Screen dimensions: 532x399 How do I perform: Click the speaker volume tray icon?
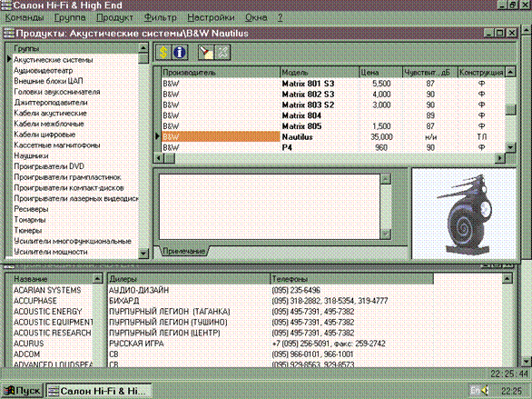485,391
